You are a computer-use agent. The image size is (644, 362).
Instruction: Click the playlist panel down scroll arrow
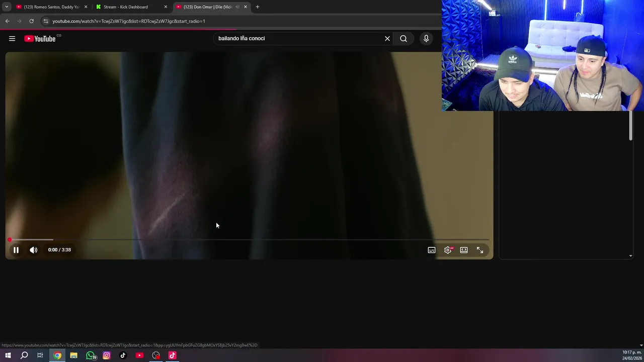pyautogui.click(x=631, y=256)
